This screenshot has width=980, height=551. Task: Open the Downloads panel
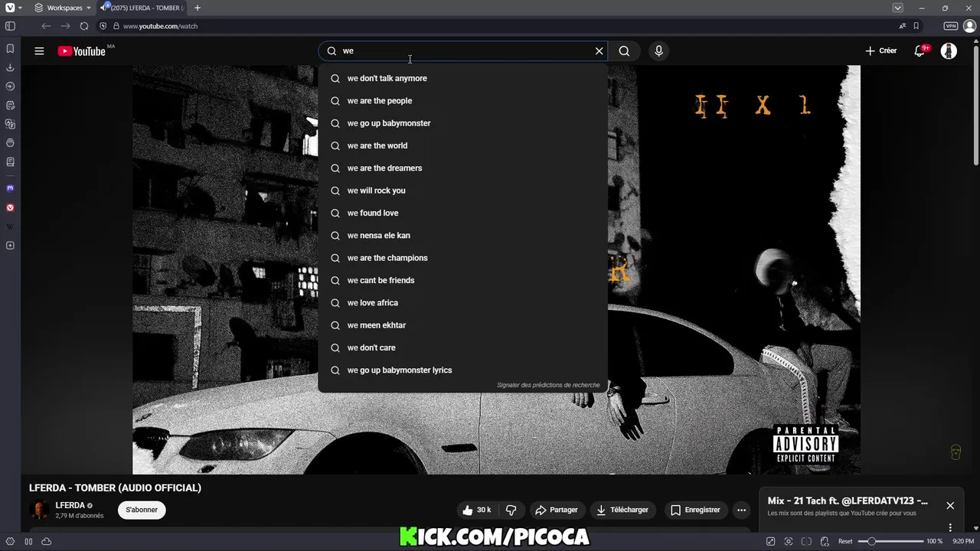[10, 67]
